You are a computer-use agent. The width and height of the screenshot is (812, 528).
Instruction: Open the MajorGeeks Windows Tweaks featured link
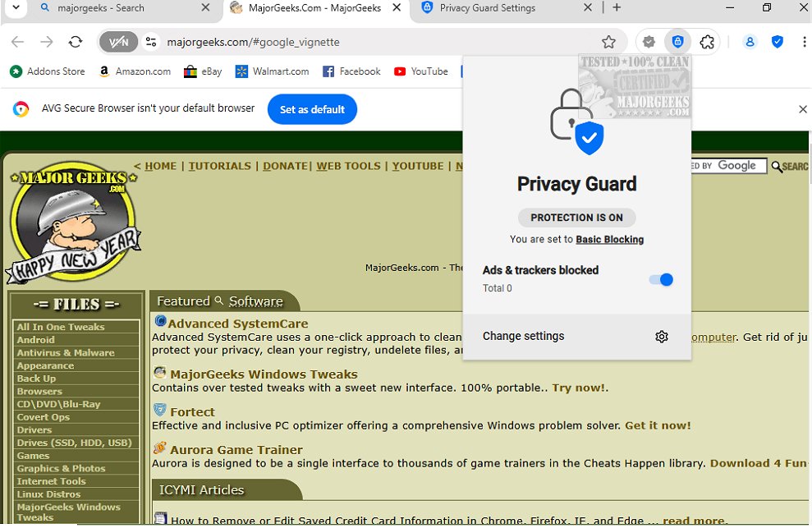click(x=264, y=374)
